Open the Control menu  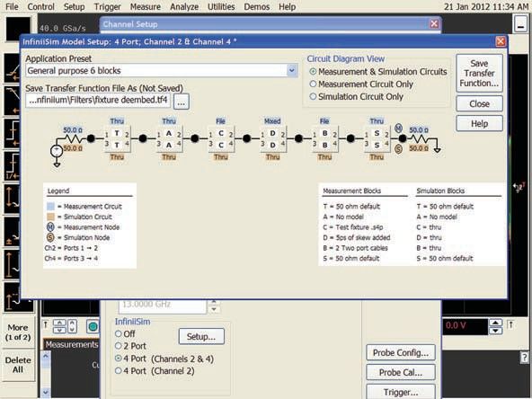tap(40, 6)
